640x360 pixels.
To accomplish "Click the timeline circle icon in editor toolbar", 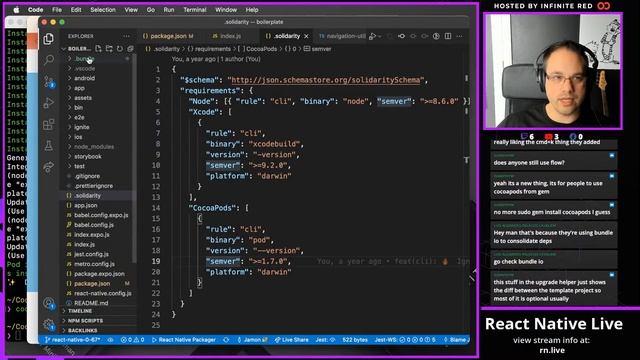I will [x=436, y=36].
